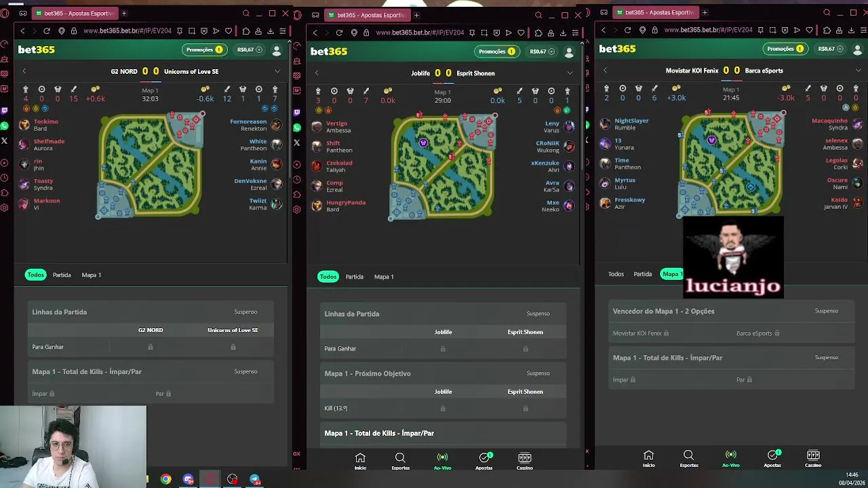Select the locked Ímpar odds in the left window
Image resolution: width=868 pixels, height=488 pixels.
click(43, 394)
